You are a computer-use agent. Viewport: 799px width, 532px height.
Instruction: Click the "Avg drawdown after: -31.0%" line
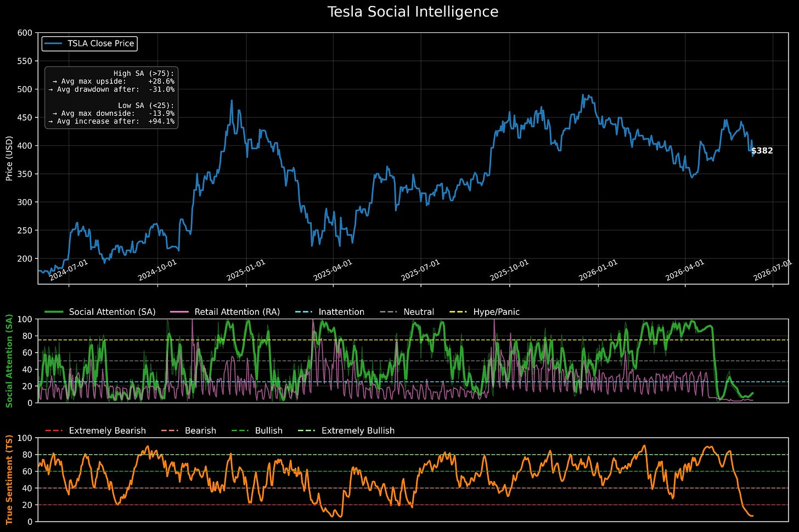(x=111, y=89)
